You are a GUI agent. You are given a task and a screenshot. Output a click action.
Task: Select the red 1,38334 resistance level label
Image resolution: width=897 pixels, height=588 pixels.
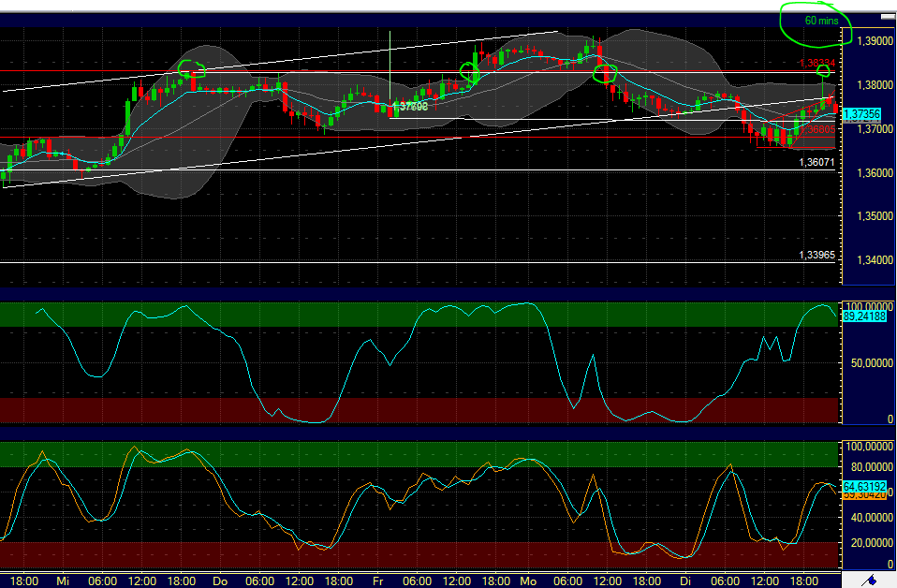(x=816, y=63)
